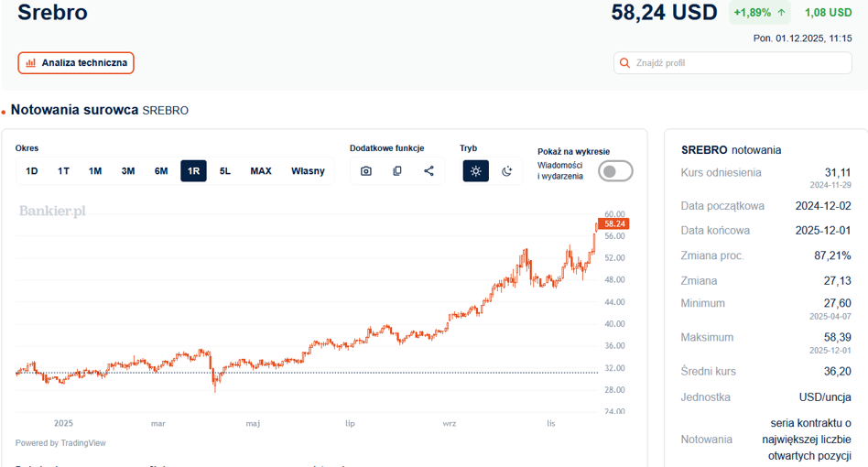Click the copy chart icon
868x467 pixels.
[397, 171]
